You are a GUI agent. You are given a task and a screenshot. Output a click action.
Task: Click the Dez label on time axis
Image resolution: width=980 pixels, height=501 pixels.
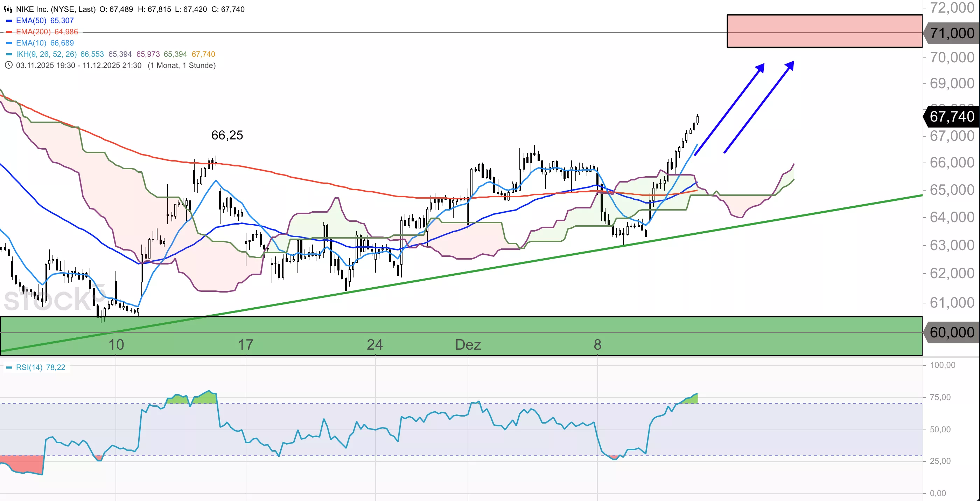click(468, 344)
